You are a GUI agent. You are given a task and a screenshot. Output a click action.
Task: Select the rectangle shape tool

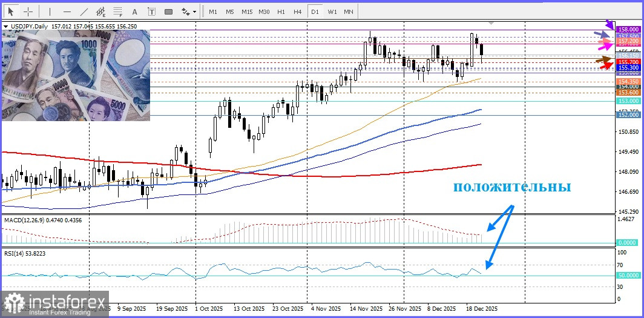pos(168,12)
